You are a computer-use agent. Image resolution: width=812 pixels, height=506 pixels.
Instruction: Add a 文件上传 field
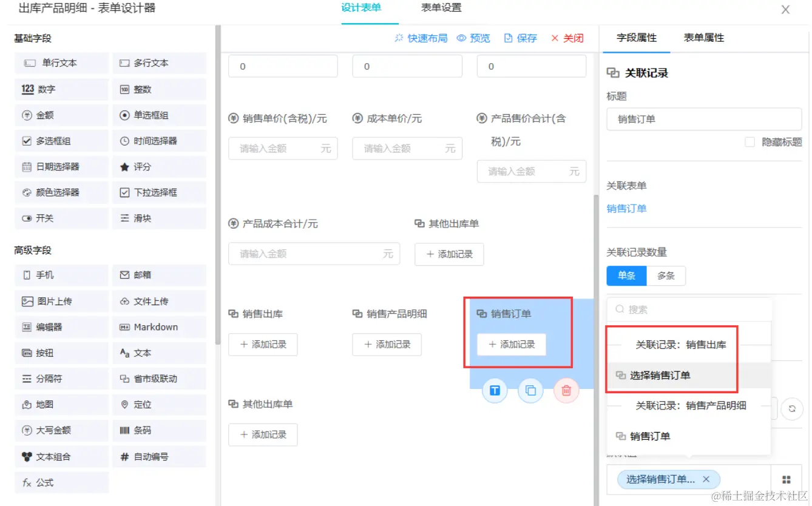pyautogui.click(x=160, y=302)
